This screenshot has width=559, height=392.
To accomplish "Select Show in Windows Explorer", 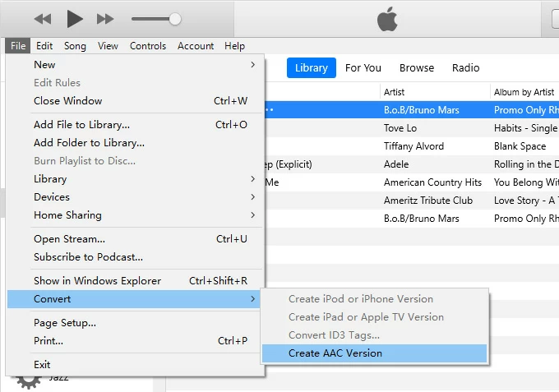I will click(97, 281).
